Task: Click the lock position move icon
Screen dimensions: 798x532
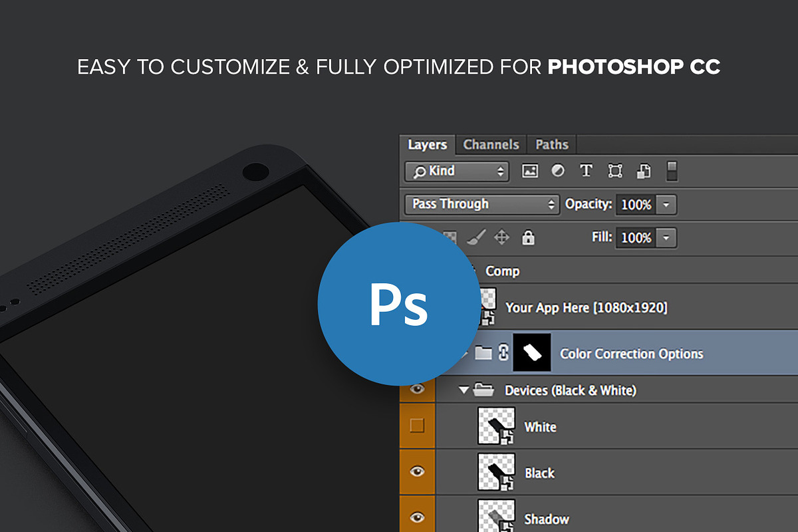Action: (x=502, y=237)
